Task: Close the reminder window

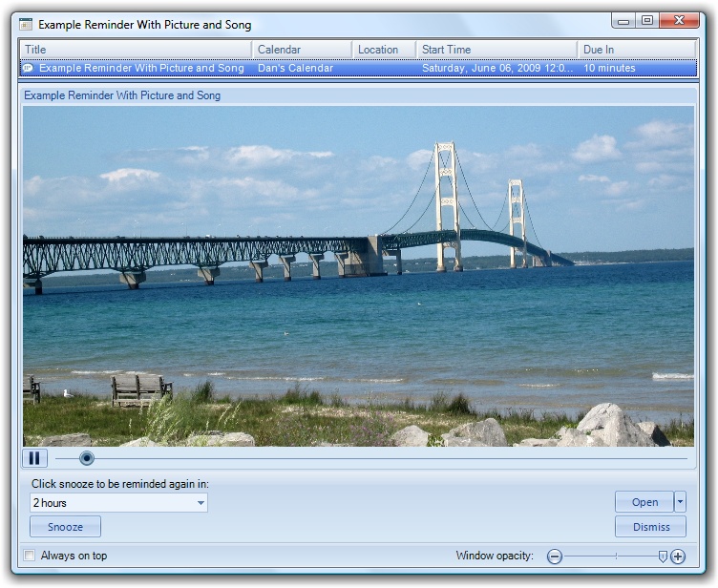Action: (679, 21)
